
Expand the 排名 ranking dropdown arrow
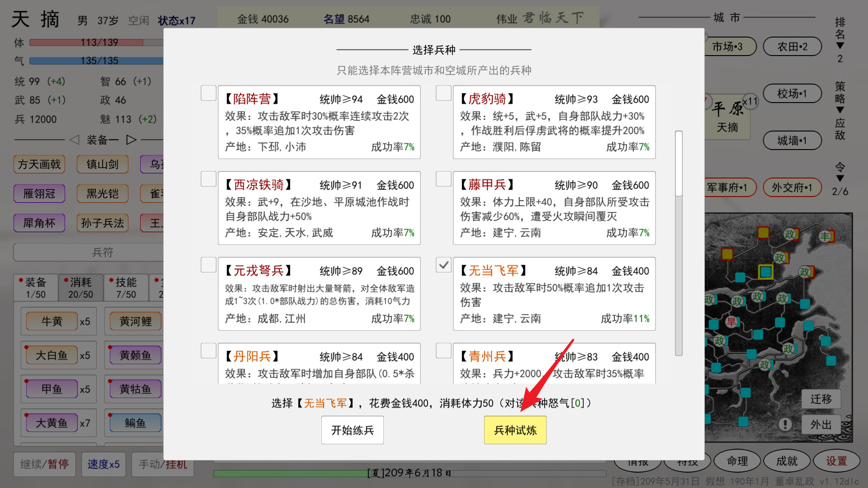840,46
